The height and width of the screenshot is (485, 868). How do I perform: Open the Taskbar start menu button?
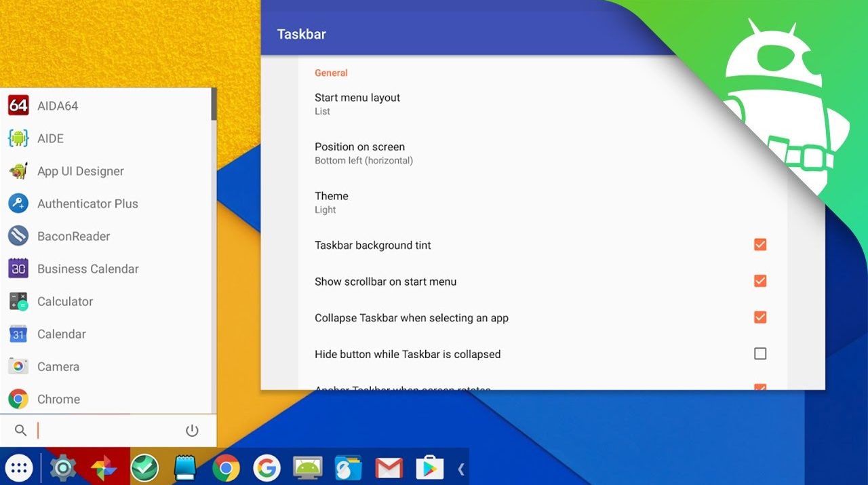coord(20,467)
